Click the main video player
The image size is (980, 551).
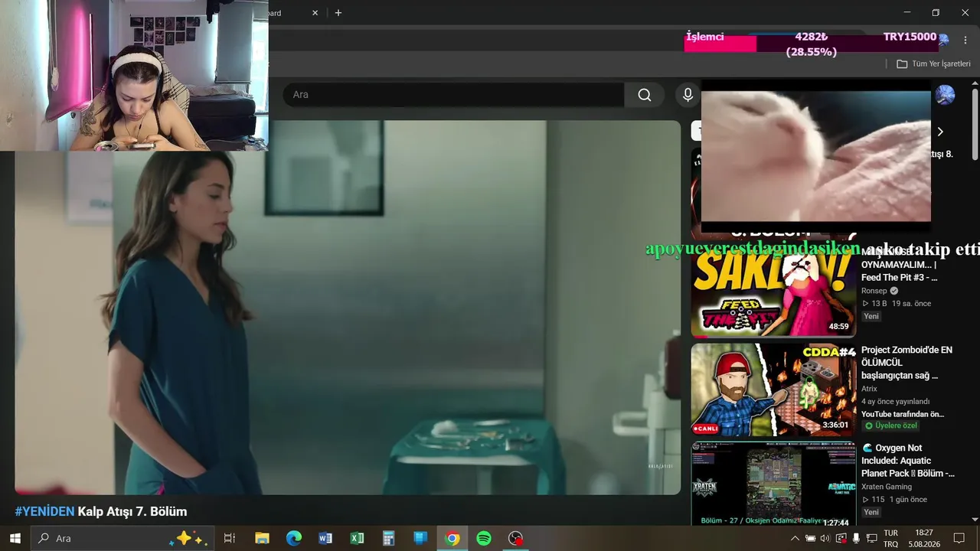(x=348, y=308)
